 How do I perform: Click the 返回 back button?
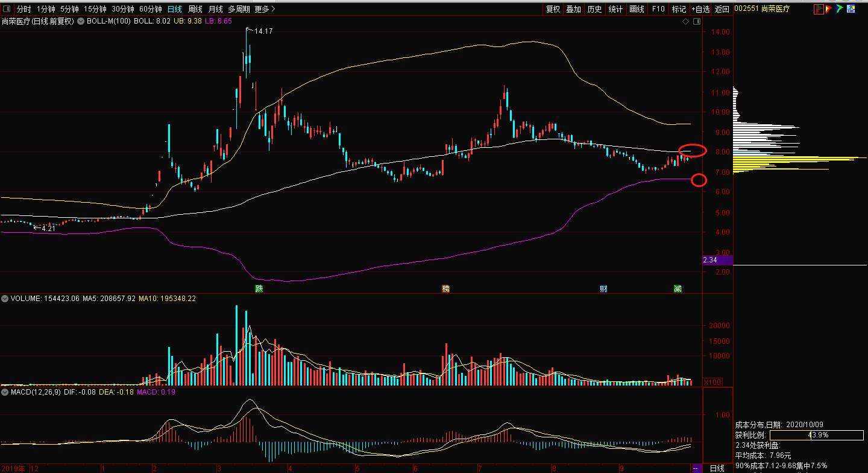point(722,9)
